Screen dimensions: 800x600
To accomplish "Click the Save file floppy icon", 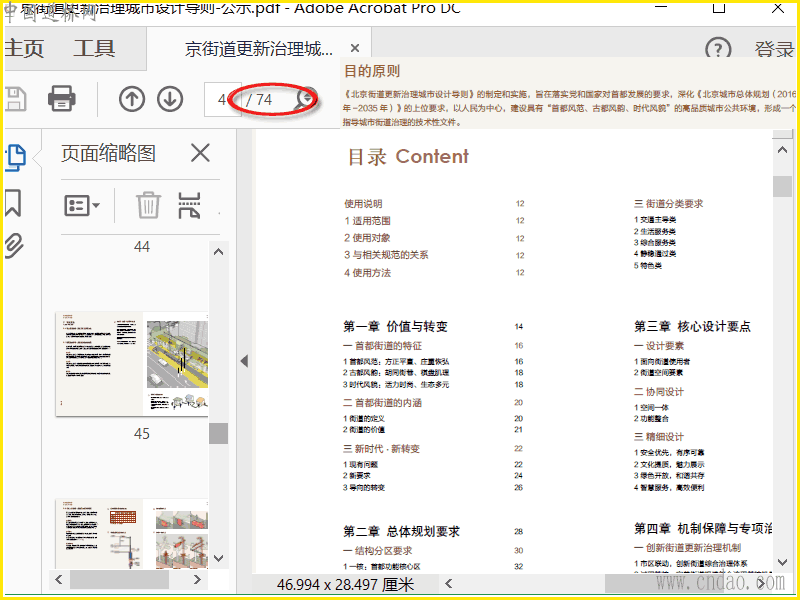I will coord(15,99).
